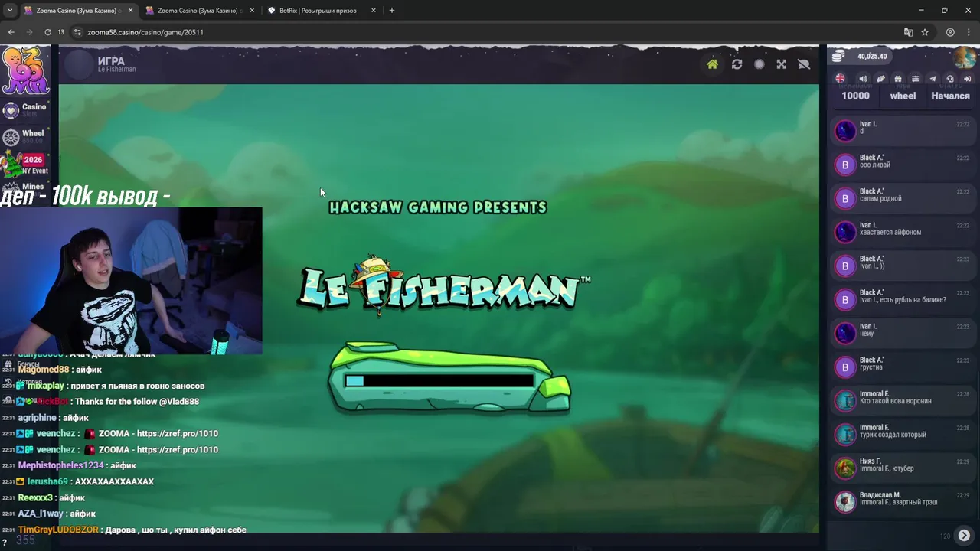Viewport: 980px width, 551px height.
Task: Click the game loading progress bar
Action: 439,380
